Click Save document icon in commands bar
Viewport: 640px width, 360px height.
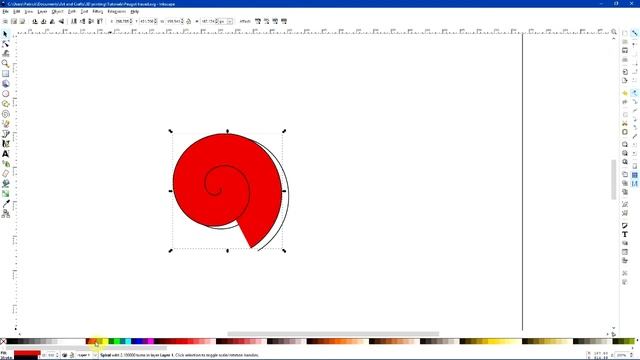click(x=625, y=50)
